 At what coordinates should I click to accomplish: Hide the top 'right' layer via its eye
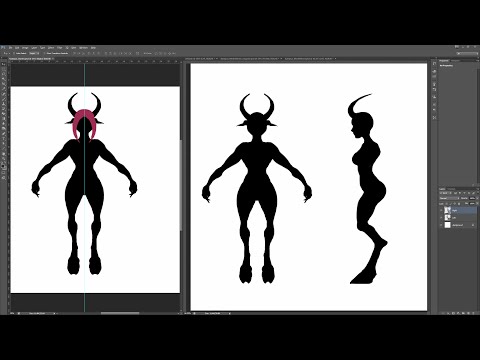(441, 210)
